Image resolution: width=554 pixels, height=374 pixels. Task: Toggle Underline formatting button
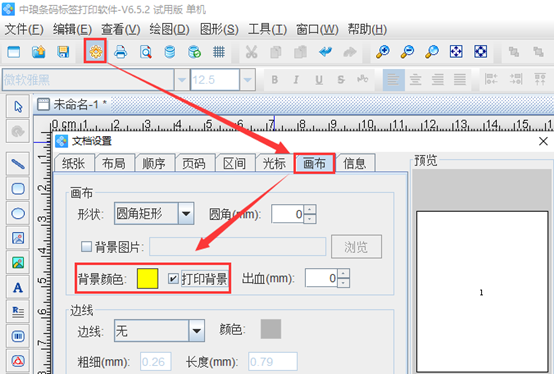tap(319, 79)
